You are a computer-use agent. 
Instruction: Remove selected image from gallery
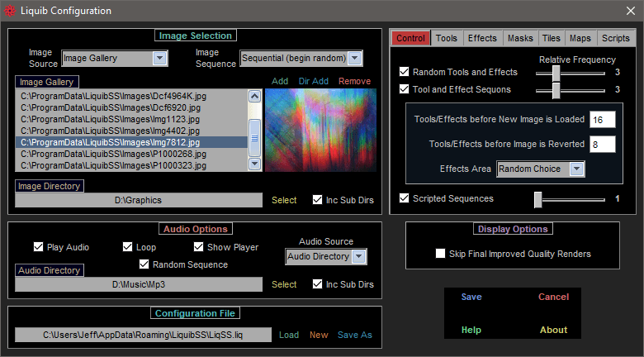354,81
